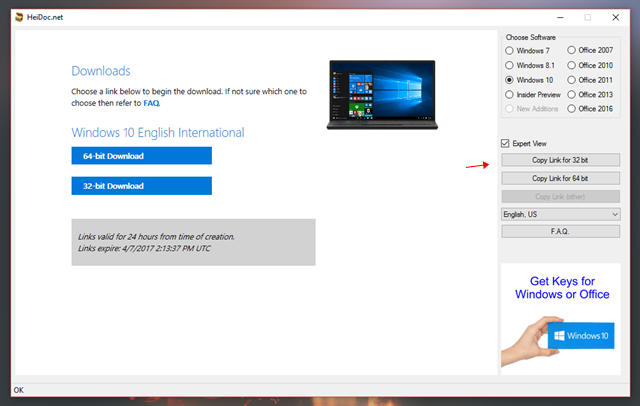
Task: Choose the Windows 10 radio button
Action: 511,79
